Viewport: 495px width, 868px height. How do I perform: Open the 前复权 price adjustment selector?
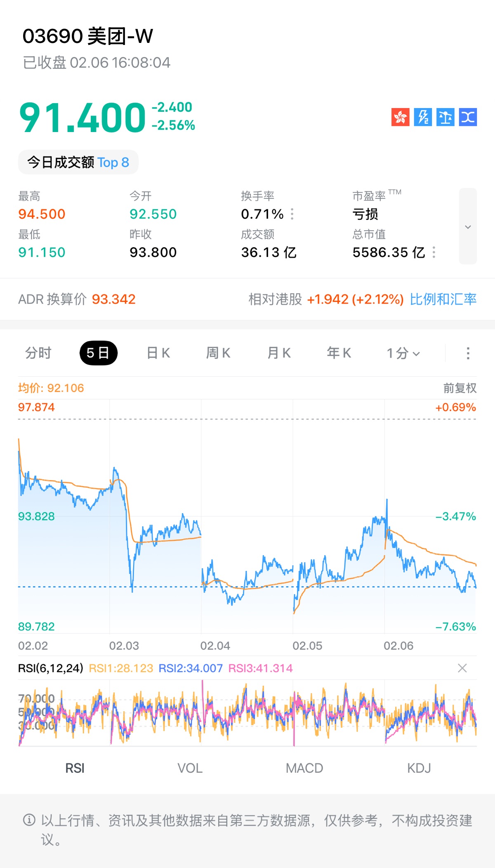point(460,388)
